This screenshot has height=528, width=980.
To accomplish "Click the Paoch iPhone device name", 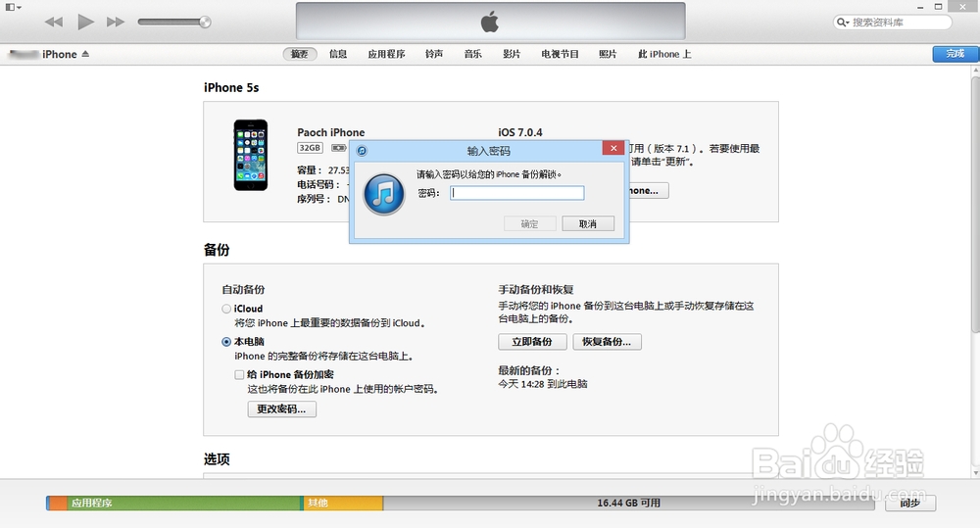I will 330,132.
